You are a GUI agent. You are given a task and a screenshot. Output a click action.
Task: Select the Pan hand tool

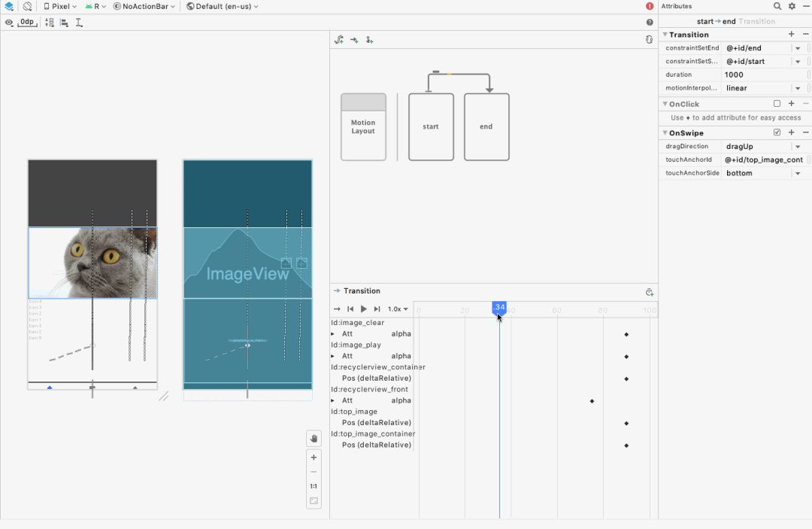tap(314, 438)
